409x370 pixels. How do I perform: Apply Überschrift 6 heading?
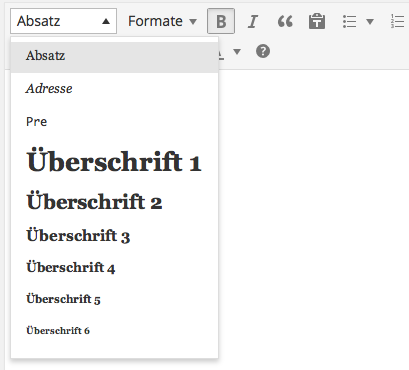coord(114,331)
